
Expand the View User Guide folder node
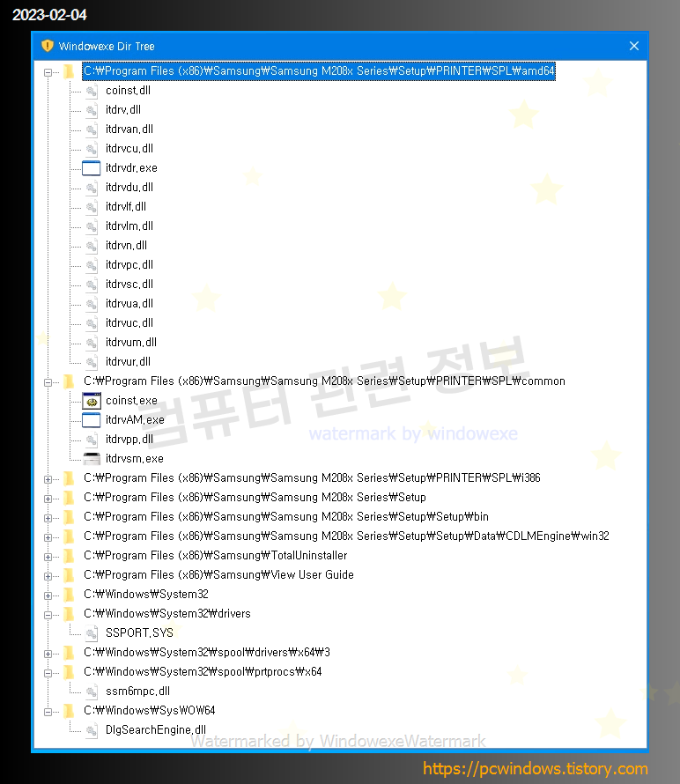48,576
